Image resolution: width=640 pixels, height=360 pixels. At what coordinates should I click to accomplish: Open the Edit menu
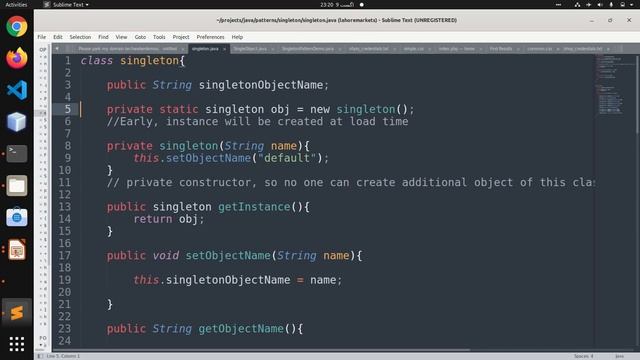(58, 37)
